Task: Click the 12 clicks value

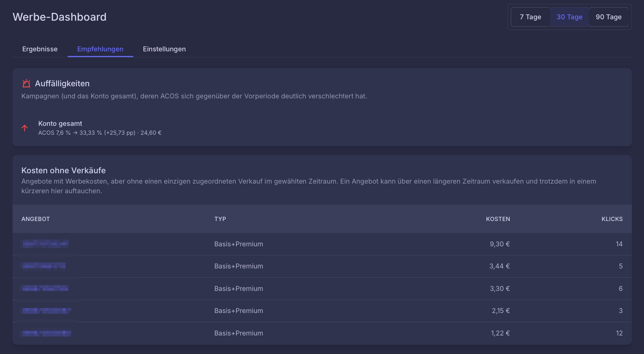Action: click(619, 333)
